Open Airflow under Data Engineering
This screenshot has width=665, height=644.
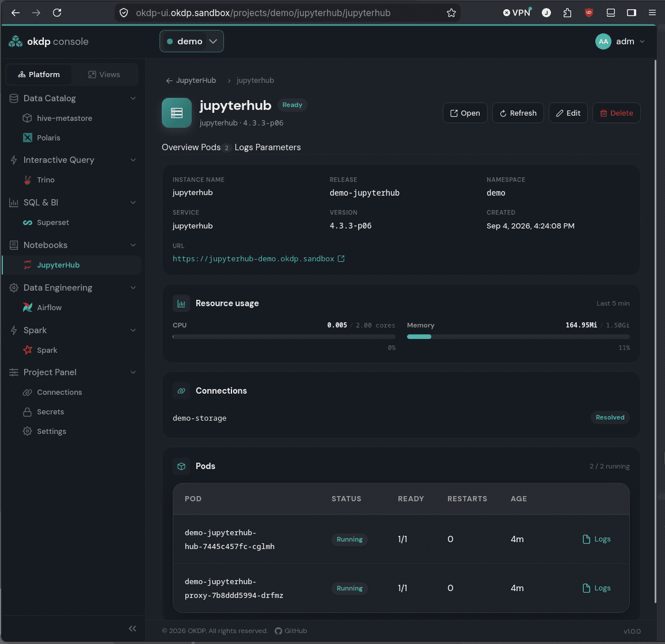[x=49, y=307]
